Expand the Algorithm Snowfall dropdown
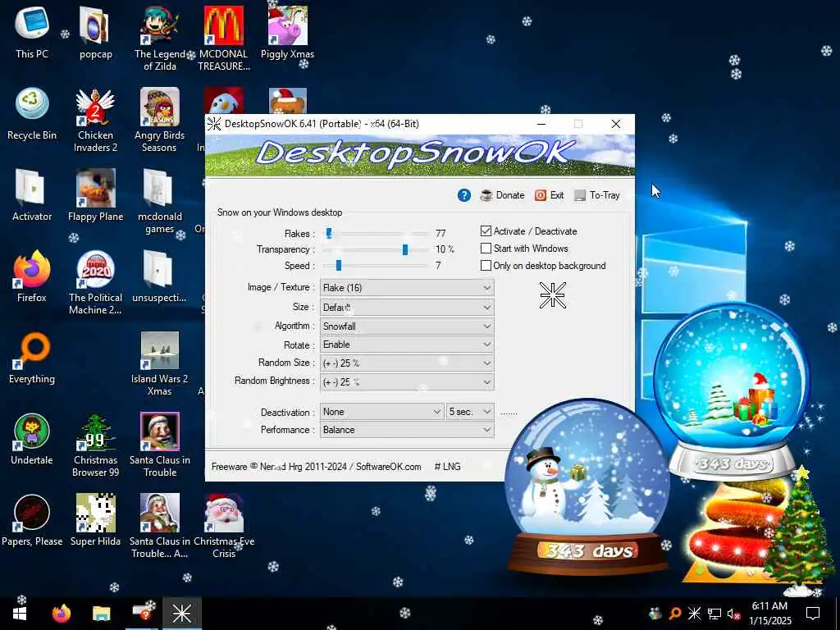Image resolution: width=840 pixels, height=630 pixels. click(407, 326)
